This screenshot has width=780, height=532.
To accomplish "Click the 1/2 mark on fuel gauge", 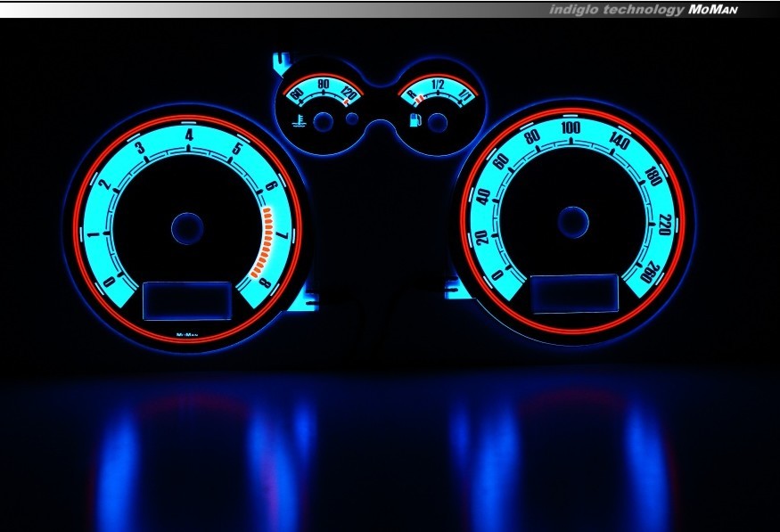I will pos(438,86).
